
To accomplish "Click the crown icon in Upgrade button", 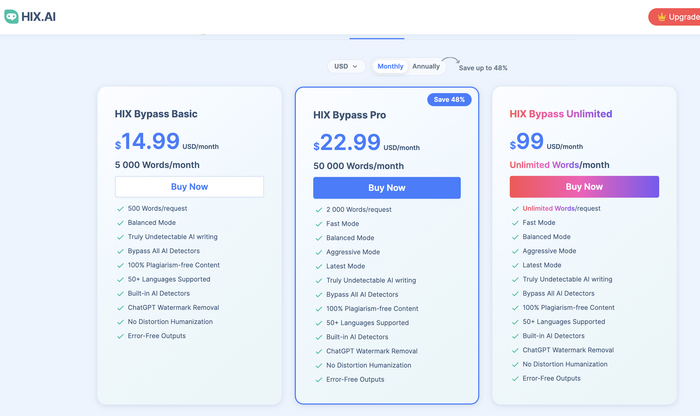I will 662,17.
